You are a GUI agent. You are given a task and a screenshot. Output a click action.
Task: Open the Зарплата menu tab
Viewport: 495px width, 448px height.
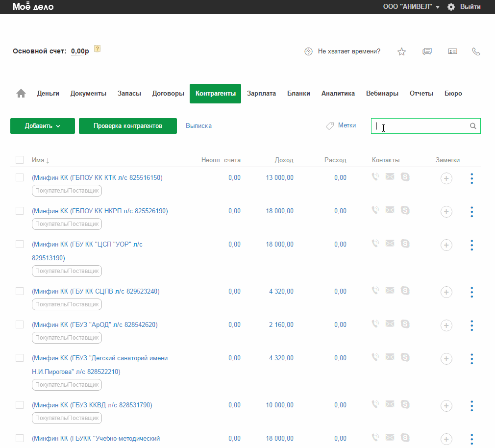tap(261, 94)
